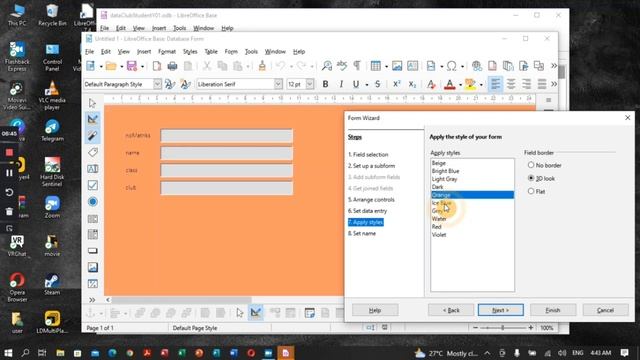Open Windows Start menu
This screenshot has height=360, width=640.
click(8, 353)
